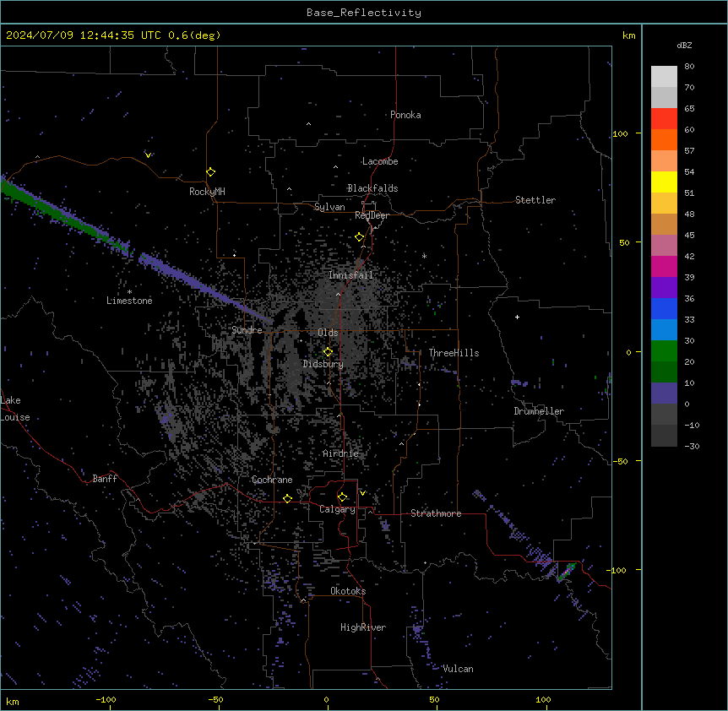The height and width of the screenshot is (711, 728).
Task: Click the purple 36-39 dBZ legend swatch
Action: click(x=664, y=288)
